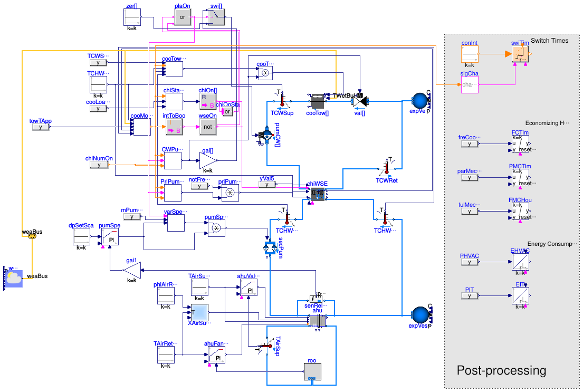The height and width of the screenshot is (392, 583).
Task: Select the conInt constant integer block
Action: click(x=470, y=54)
